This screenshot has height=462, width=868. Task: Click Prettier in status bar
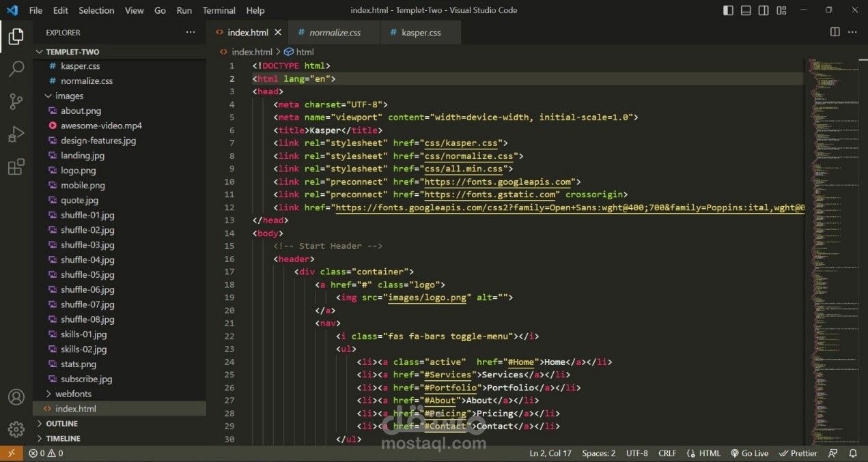(798, 453)
